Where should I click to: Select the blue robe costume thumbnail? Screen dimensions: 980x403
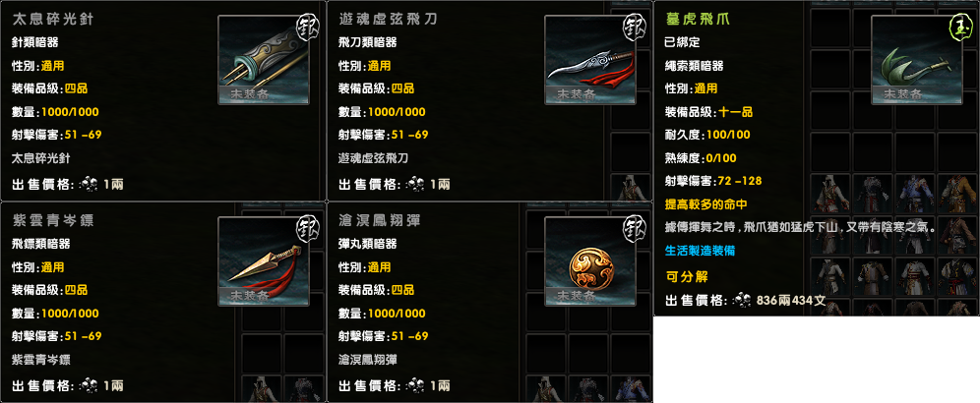915,194
